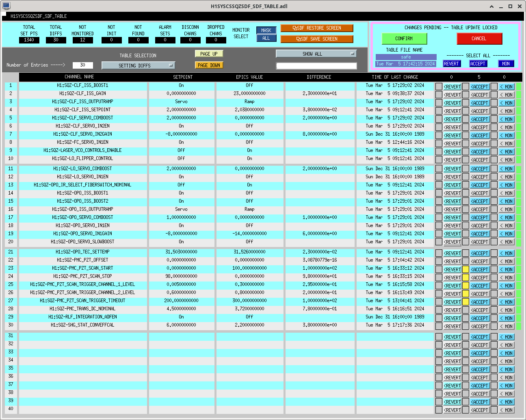Click the empty text field below SHOW ALL
The width and height of the screenshot is (526, 420).
316,66
